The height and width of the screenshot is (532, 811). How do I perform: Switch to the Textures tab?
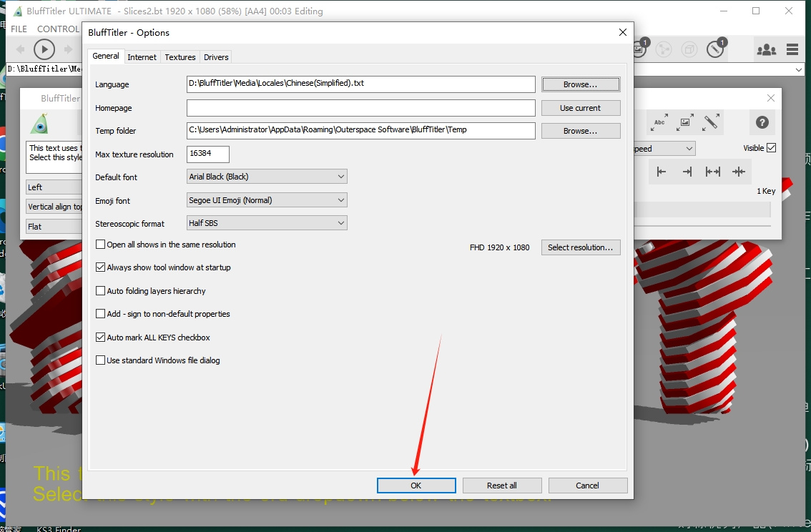(180, 57)
